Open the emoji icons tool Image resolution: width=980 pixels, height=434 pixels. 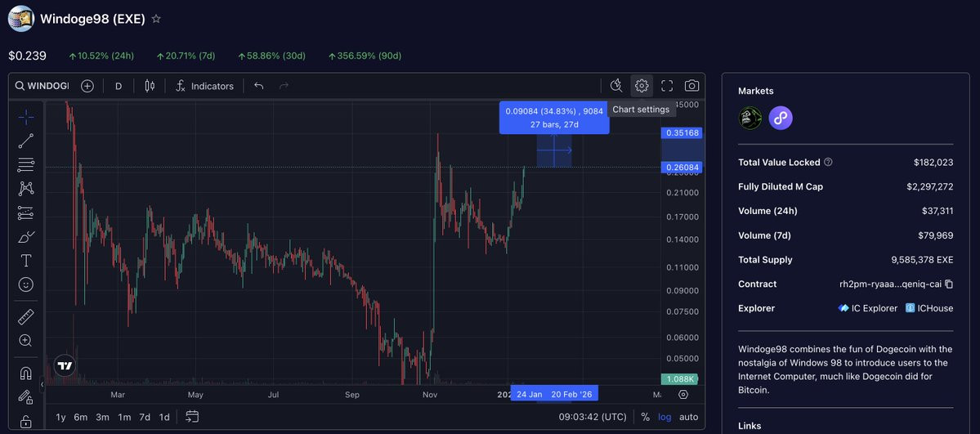point(25,284)
